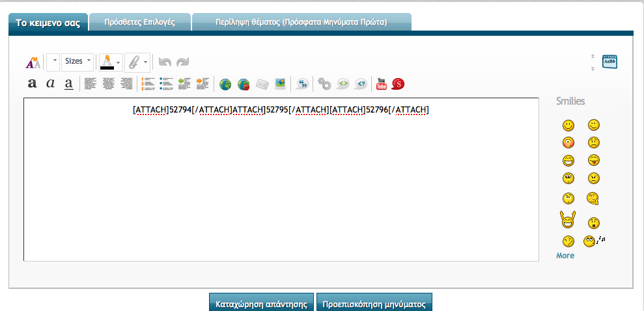Insert the cheering arms-up smiley

(568, 219)
